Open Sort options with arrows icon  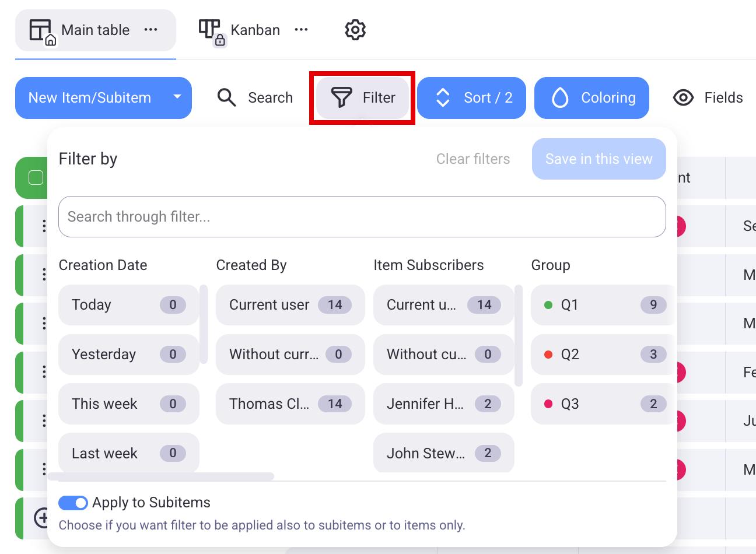[x=443, y=97]
